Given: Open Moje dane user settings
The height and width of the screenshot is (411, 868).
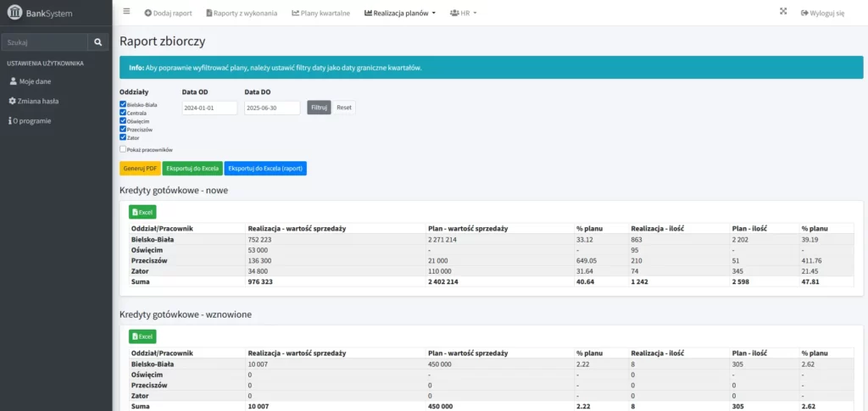Looking at the screenshot, I should (x=31, y=81).
